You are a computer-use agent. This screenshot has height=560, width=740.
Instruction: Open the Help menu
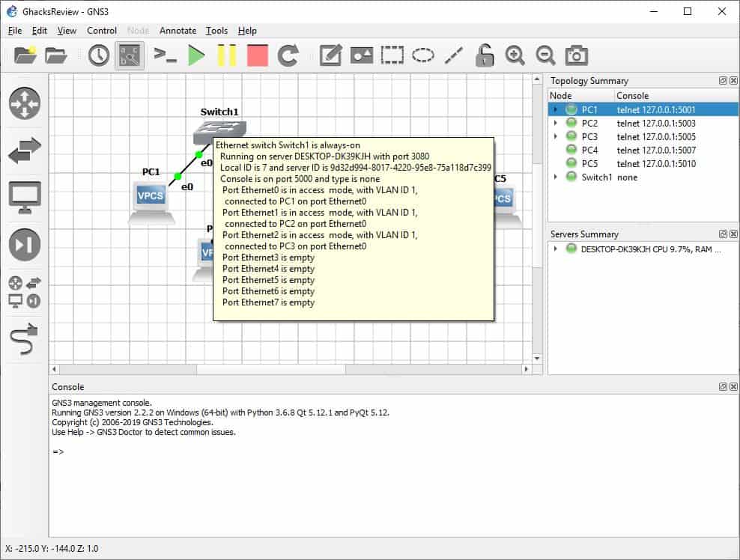click(x=247, y=31)
